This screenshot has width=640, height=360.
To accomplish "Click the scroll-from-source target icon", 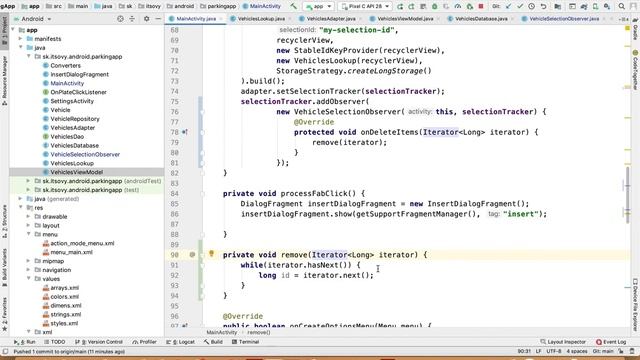I will tap(120, 19).
